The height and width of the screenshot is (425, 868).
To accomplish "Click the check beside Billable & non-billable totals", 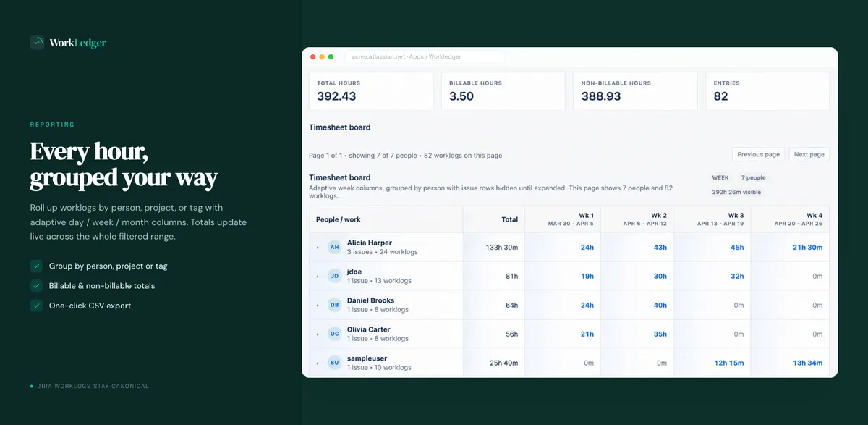I will click(36, 285).
